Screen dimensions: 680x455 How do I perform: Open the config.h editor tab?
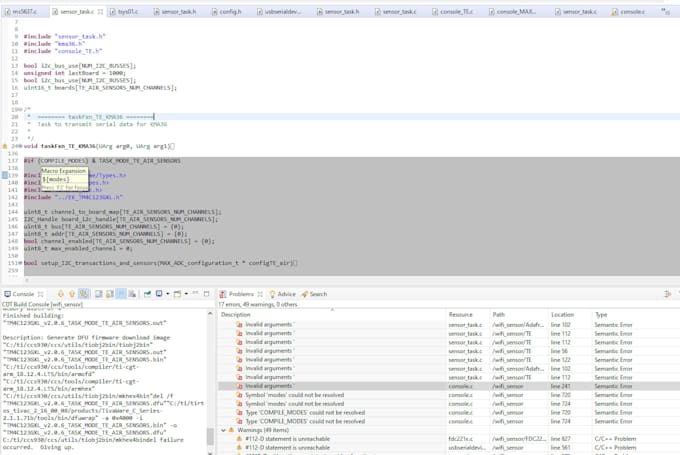click(226, 12)
